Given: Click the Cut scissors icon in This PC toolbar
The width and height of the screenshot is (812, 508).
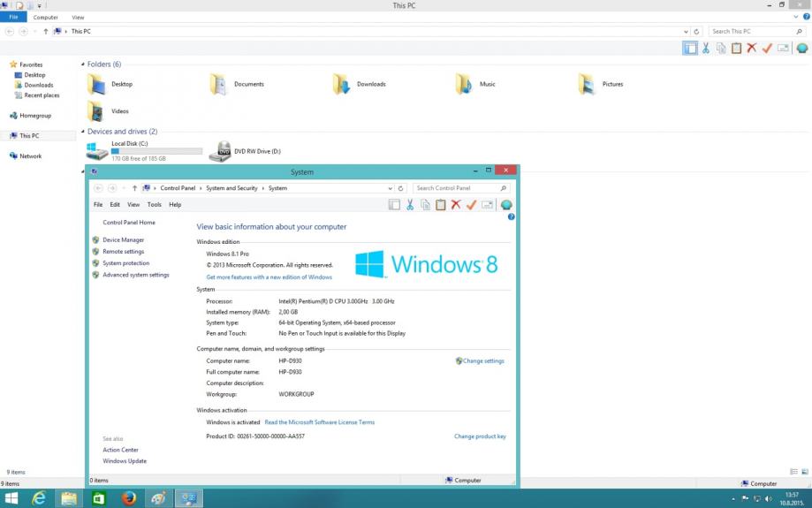Looking at the screenshot, I should [x=705, y=49].
